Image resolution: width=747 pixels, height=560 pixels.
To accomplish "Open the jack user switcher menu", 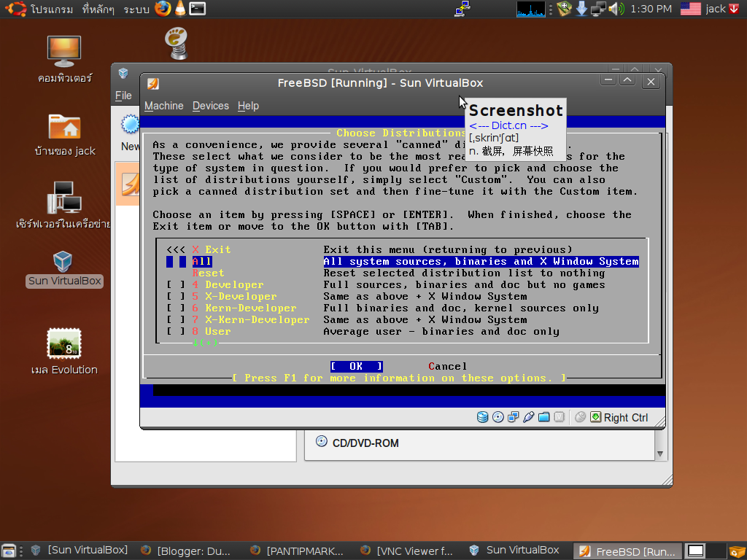I will pos(716,9).
